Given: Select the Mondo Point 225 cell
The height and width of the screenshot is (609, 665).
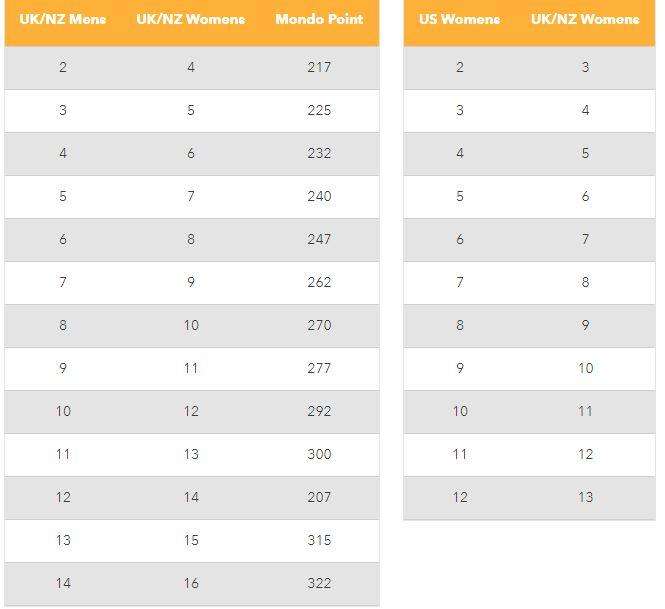Looking at the screenshot, I should pyautogui.click(x=319, y=110).
